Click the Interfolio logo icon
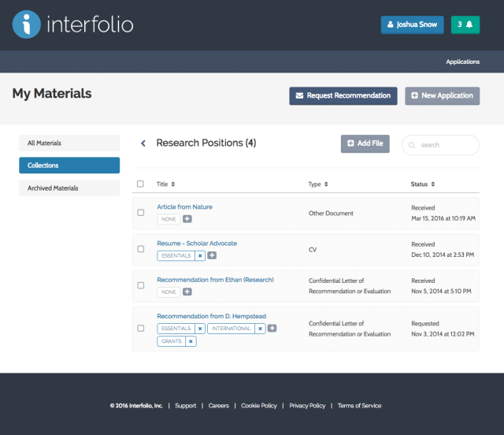This screenshot has height=435, width=504. tap(26, 24)
